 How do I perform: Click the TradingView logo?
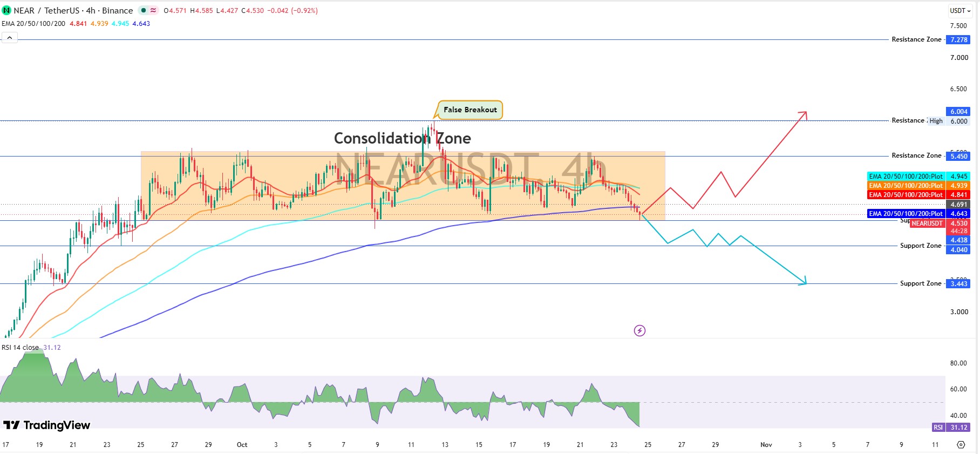point(47,425)
